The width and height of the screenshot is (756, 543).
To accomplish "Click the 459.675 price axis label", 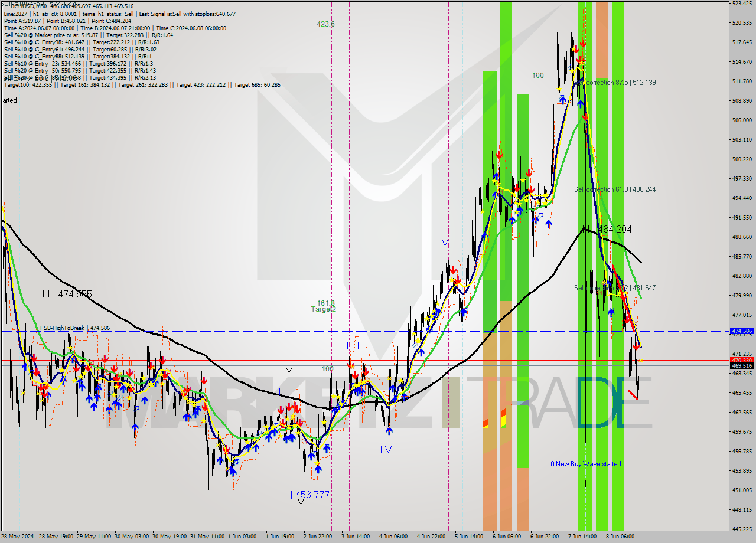I will coord(742,432).
